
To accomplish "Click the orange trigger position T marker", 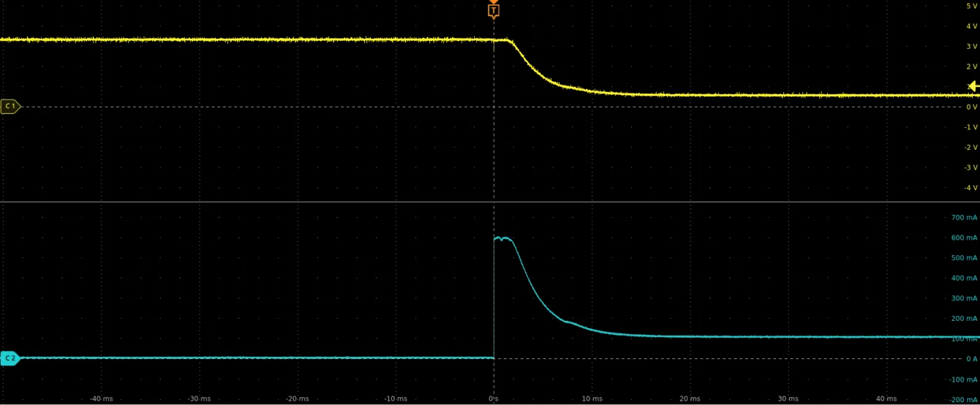I will (494, 10).
